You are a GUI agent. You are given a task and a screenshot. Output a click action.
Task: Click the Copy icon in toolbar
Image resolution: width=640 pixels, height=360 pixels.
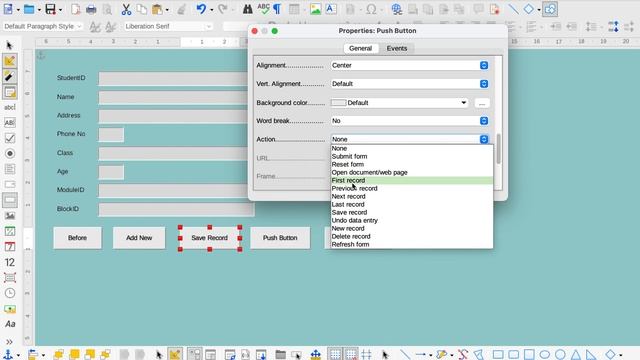(142, 9)
